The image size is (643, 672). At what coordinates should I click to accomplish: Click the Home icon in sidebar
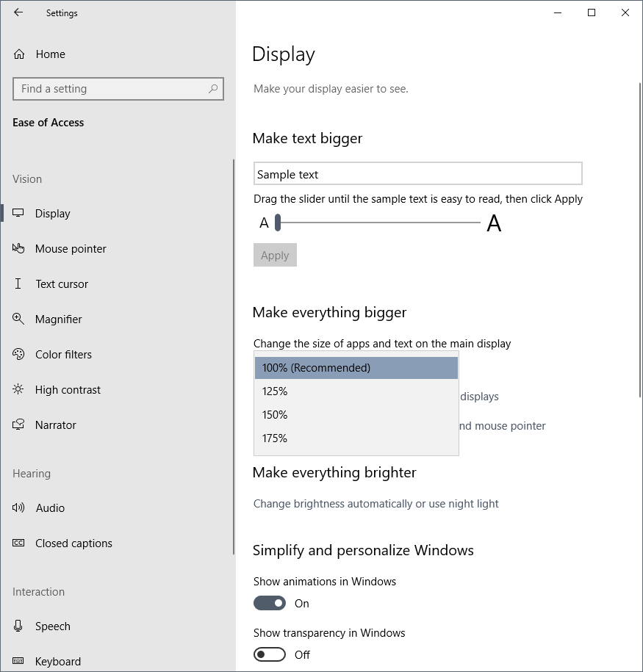pyautogui.click(x=19, y=54)
